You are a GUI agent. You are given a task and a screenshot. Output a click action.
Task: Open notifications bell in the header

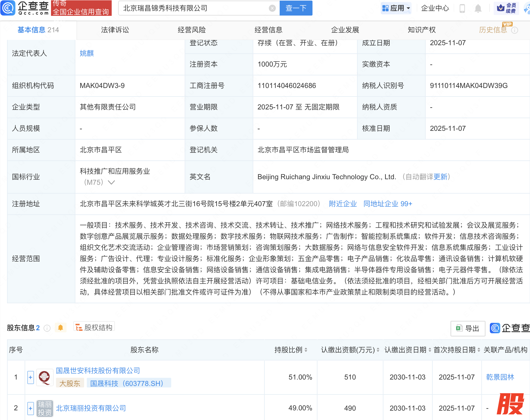click(x=478, y=8)
